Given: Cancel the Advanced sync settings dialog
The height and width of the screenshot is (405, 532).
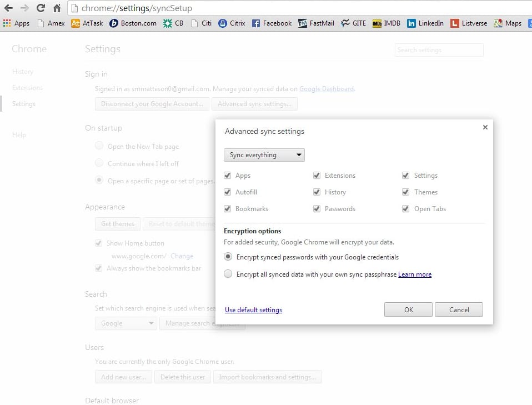Looking at the screenshot, I should [x=459, y=309].
